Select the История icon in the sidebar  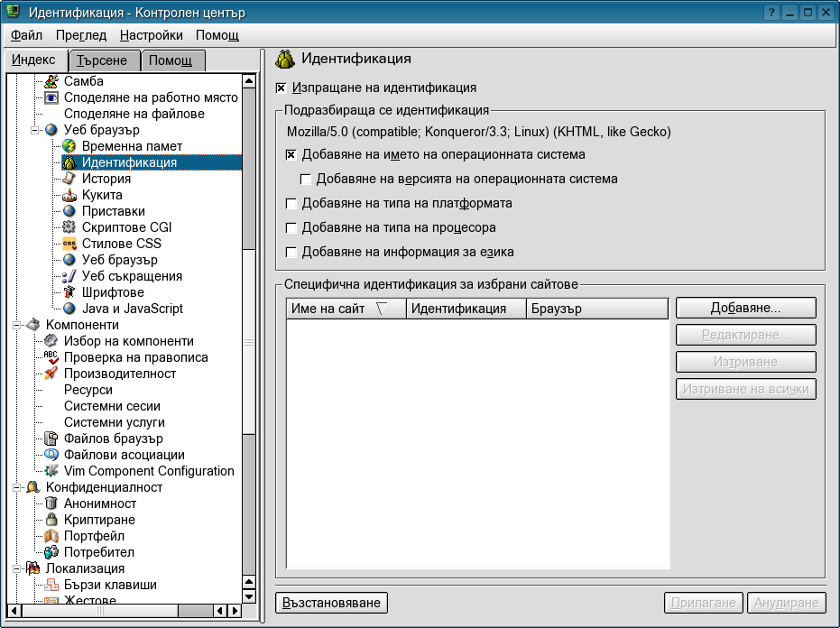(x=69, y=179)
